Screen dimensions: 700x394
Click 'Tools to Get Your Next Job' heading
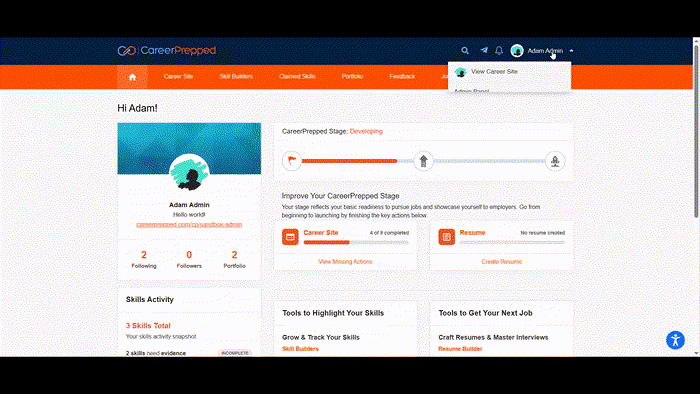485,313
